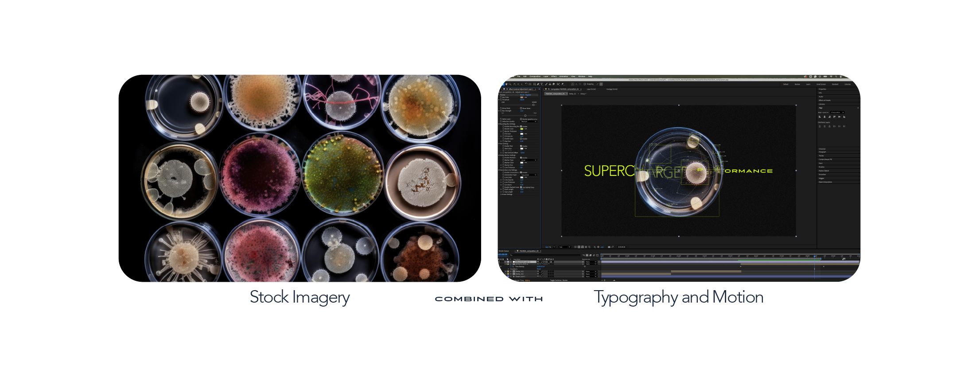Screen dimensions: 980x377
Task: Select the Hand tool in toolbar
Action: 506,84
